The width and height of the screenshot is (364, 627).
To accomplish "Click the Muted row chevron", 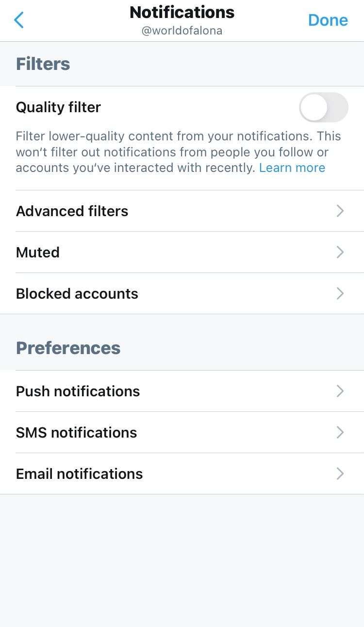I will pyautogui.click(x=340, y=252).
